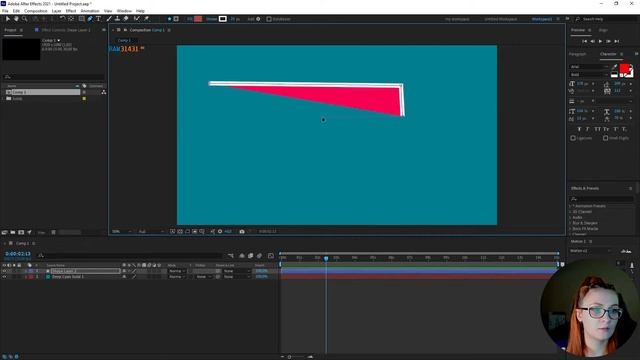Open the Composition mini-flowchart icon in timeline
This screenshot has width=640, height=360.
(x=231, y=256)
